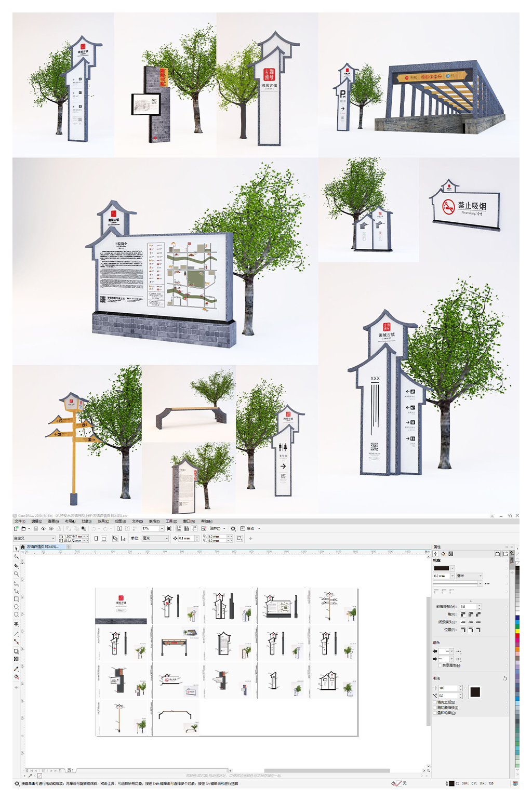
Task: Activate the Zoom magnifier tool
Action: [16, 574]
